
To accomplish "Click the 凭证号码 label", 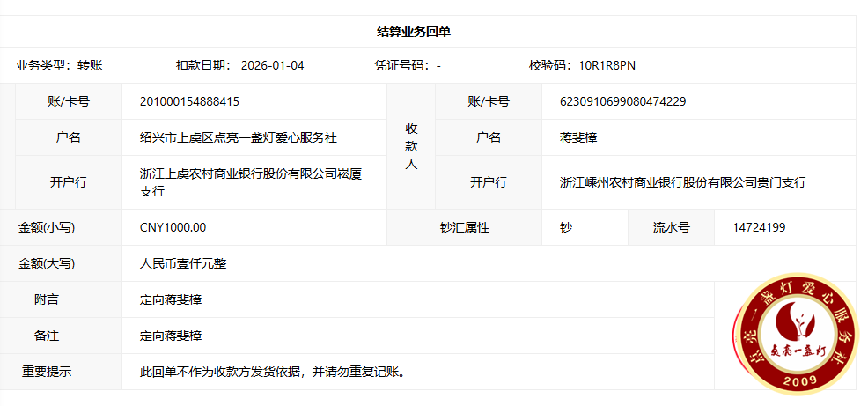I will coord(401,65).
